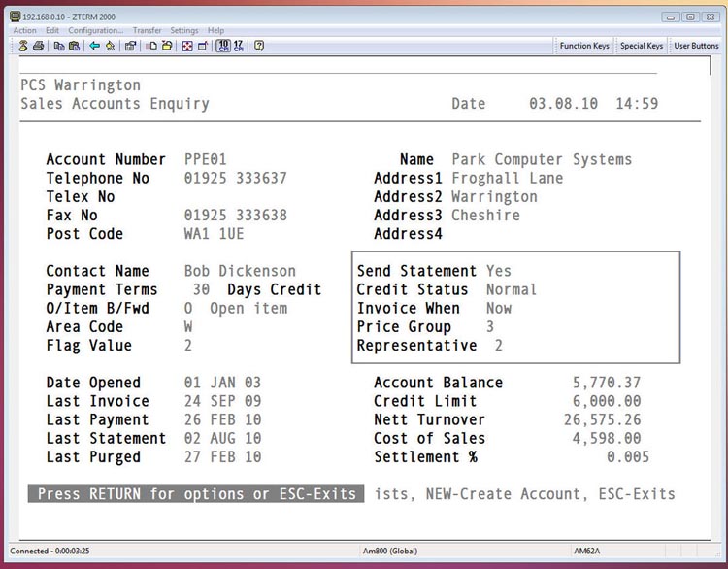Click the ZTERM 2000 title bar app icon
The width and height of the screenshot is (728, 569).
click(x=16, y=17)
